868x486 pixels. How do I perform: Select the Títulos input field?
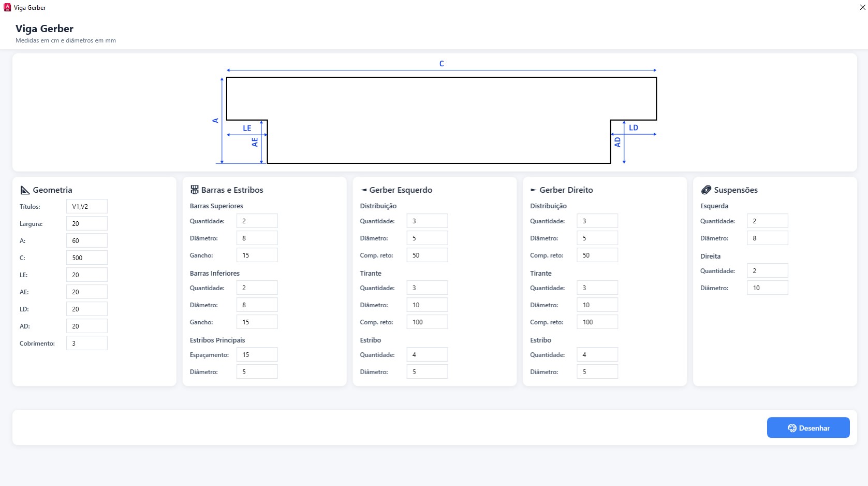pyautogui.click(x=87, y=206)
